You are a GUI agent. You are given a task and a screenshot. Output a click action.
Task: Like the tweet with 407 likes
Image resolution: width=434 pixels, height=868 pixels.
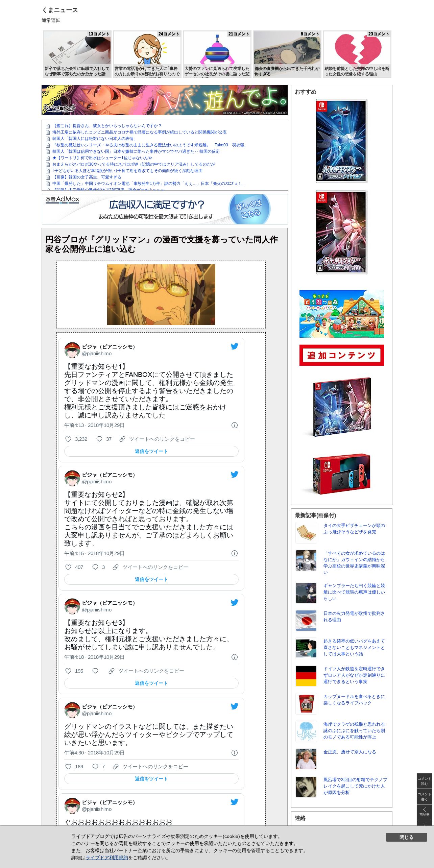pos(68,567)
